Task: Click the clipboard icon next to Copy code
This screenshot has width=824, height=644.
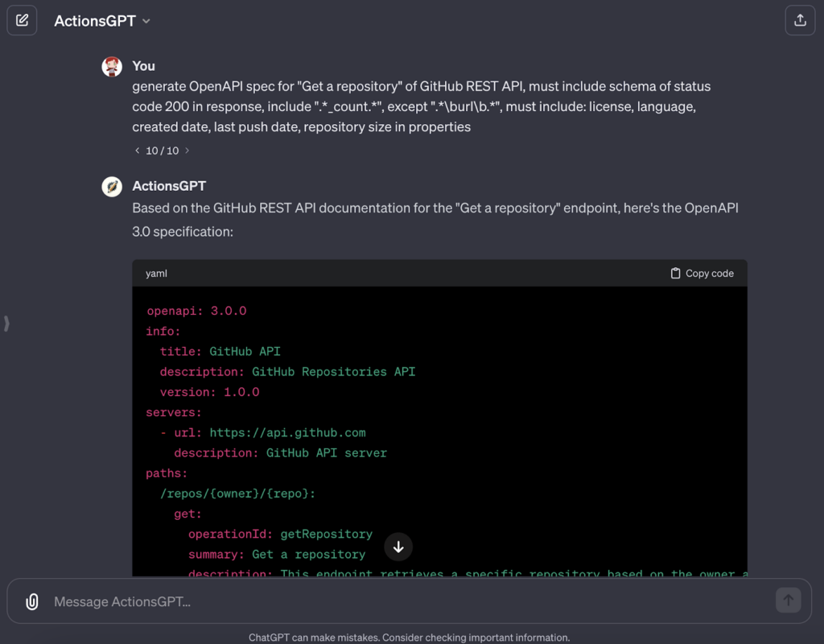Action: click(x=674, y=273)
